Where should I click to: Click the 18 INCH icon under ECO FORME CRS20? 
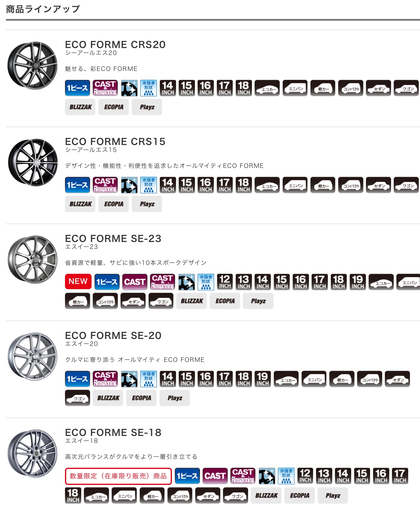(244, 88)
